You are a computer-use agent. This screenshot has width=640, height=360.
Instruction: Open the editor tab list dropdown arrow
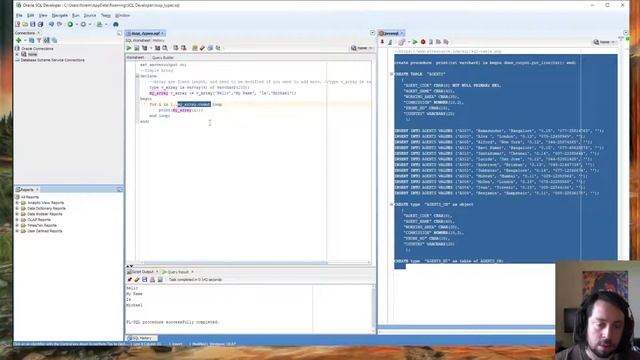point(372,33)
